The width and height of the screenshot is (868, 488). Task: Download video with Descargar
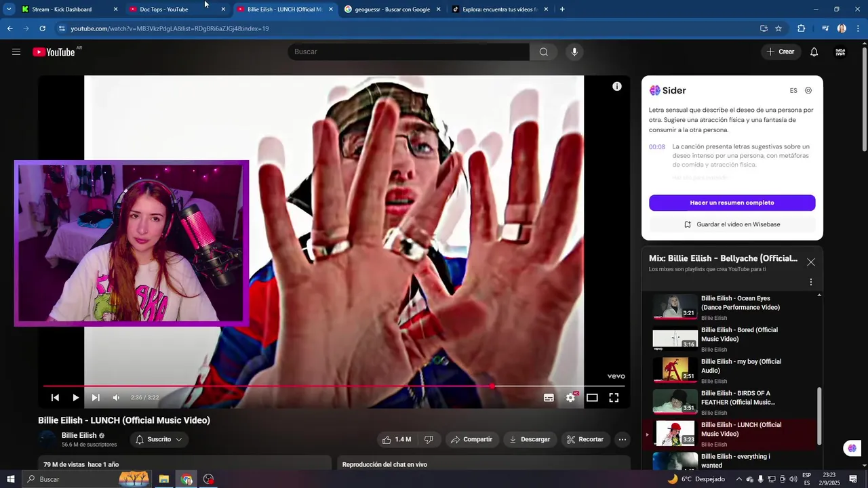tap(530, 439)
